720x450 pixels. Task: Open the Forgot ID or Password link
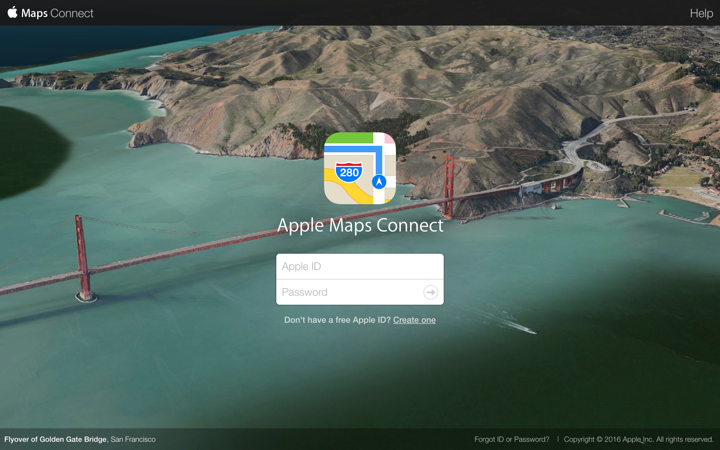[512, 439]
